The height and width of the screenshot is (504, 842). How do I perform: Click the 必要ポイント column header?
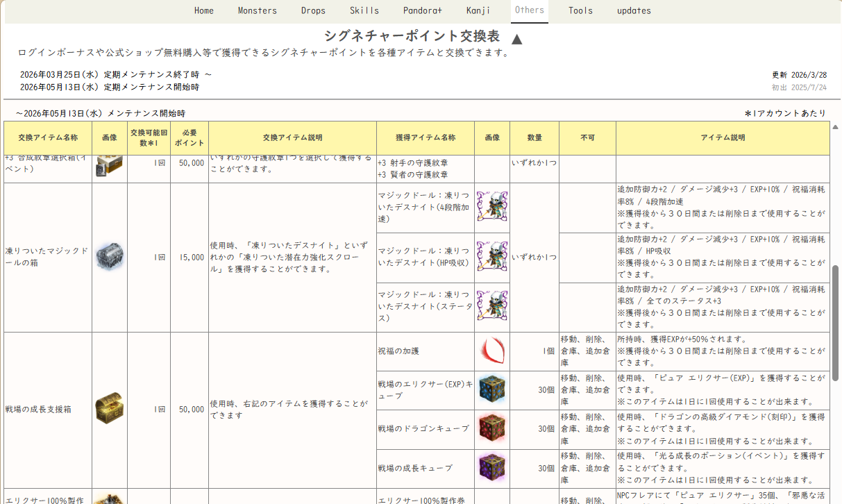pyautogui.click(x=190, y=137)
